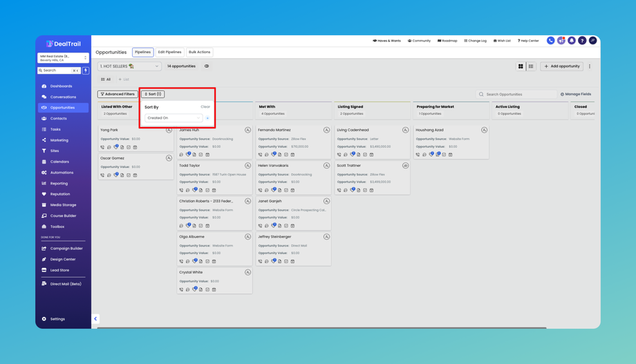This screenshot has width=636, height=364.
Task: Switch to list view
Action: (x=531, y=66)
